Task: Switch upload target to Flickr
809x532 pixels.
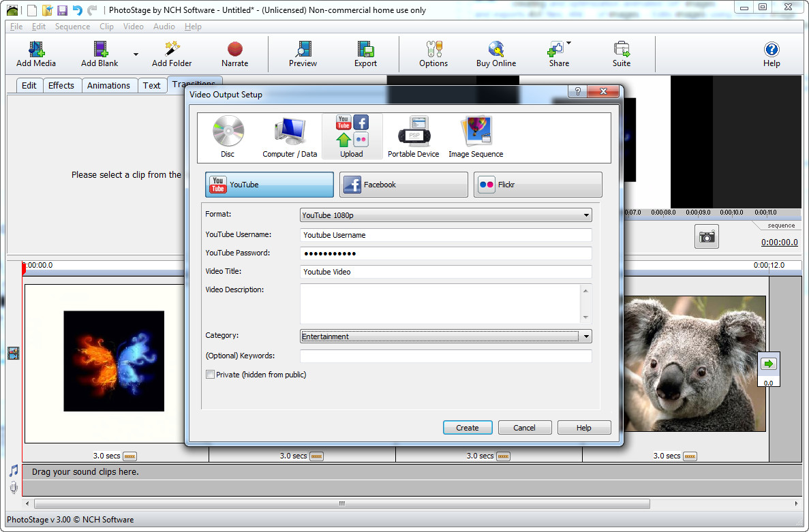Action: pos(538,185)
